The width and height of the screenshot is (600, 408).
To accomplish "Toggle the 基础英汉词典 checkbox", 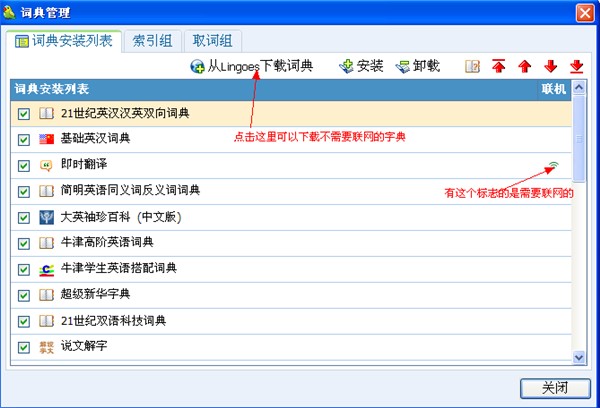I will point(24,139).
